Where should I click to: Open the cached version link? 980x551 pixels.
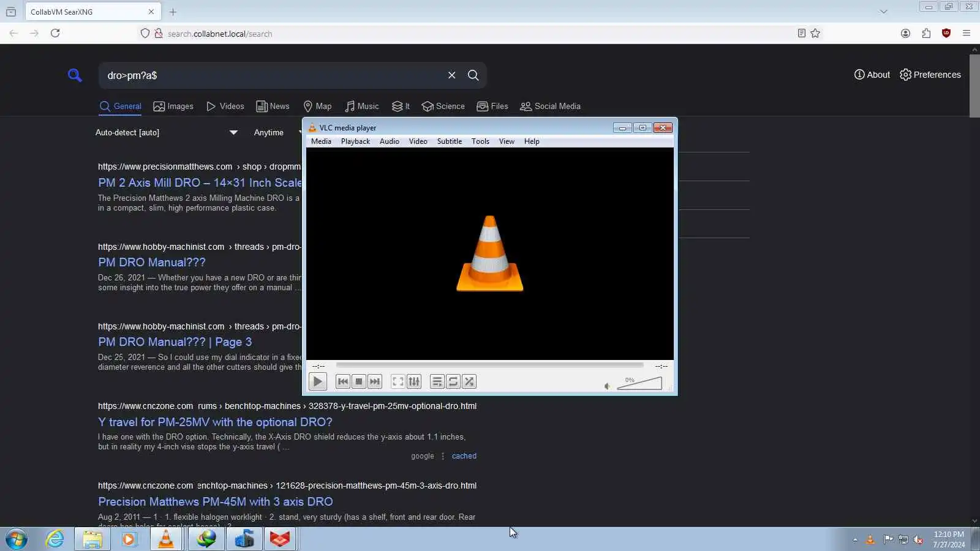pos(464,456)
